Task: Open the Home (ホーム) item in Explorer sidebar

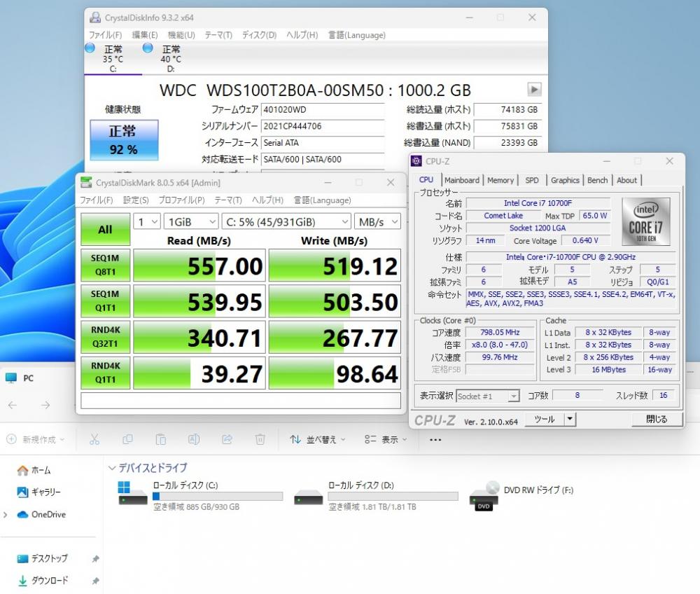Action: point(34,470)
